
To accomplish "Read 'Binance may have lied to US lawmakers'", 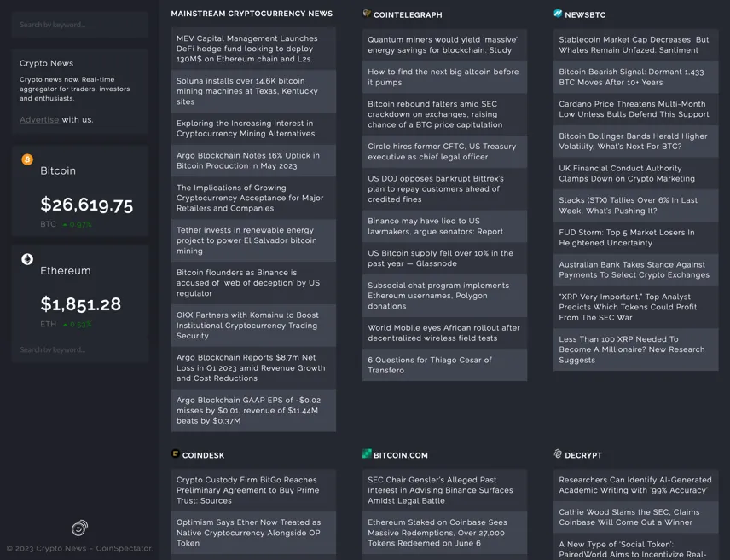I will pos(444,226).
